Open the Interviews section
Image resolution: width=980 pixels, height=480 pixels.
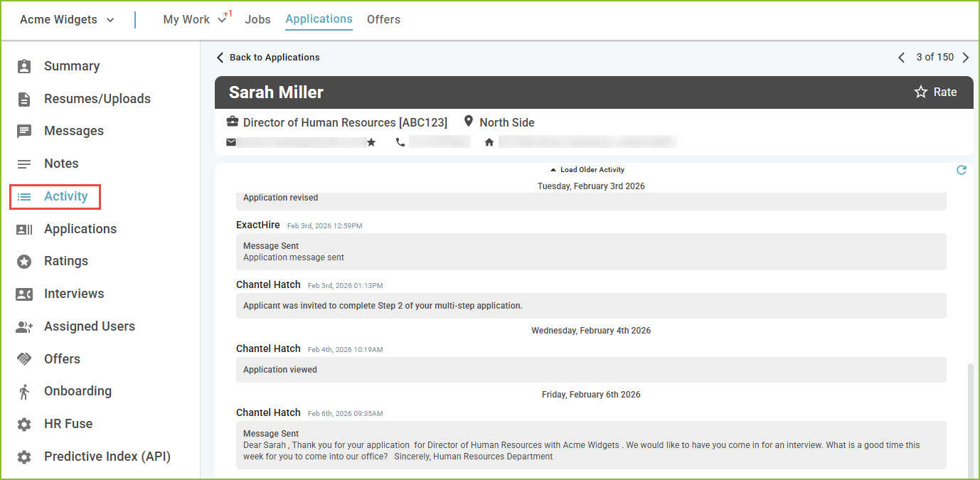(74, 294)
